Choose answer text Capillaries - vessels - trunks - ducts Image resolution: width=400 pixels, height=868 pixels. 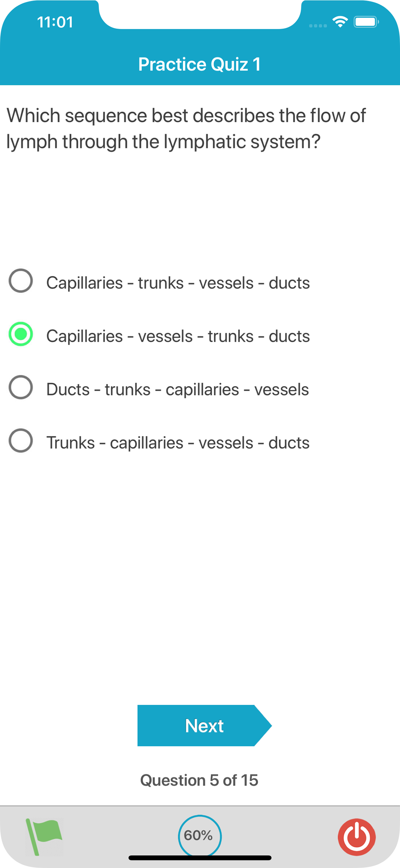(x=178, y=336)
